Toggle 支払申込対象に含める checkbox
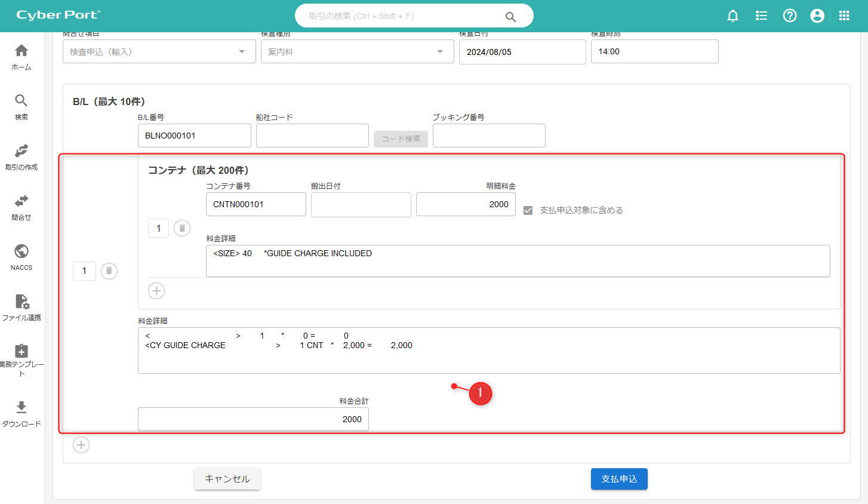The height and width of the screenshot is (504, 868). tap(528, 210)
